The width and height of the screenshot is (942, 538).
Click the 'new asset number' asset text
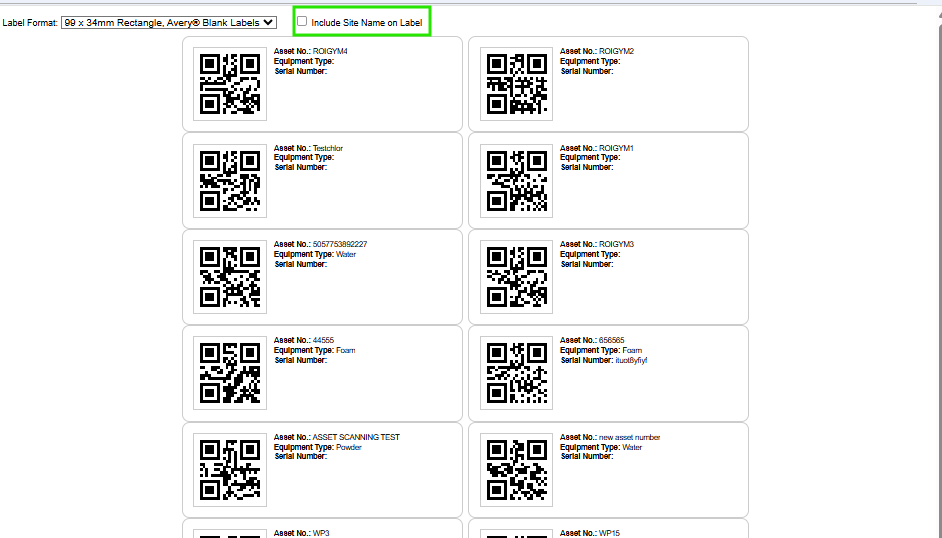point(630,437)
